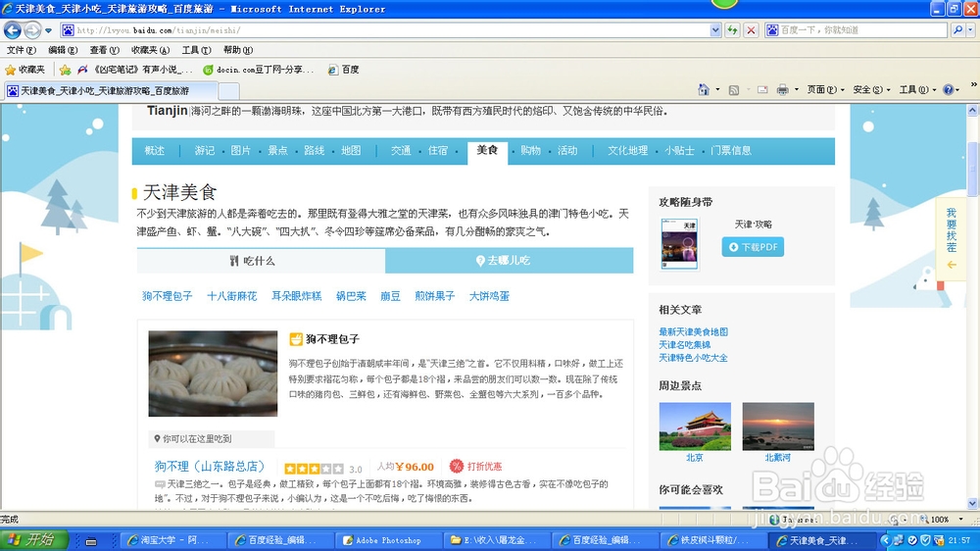The height and width of the screenshot is (551, 980).
Task: Click the green Refresh page icon
Action: (732, 30)
